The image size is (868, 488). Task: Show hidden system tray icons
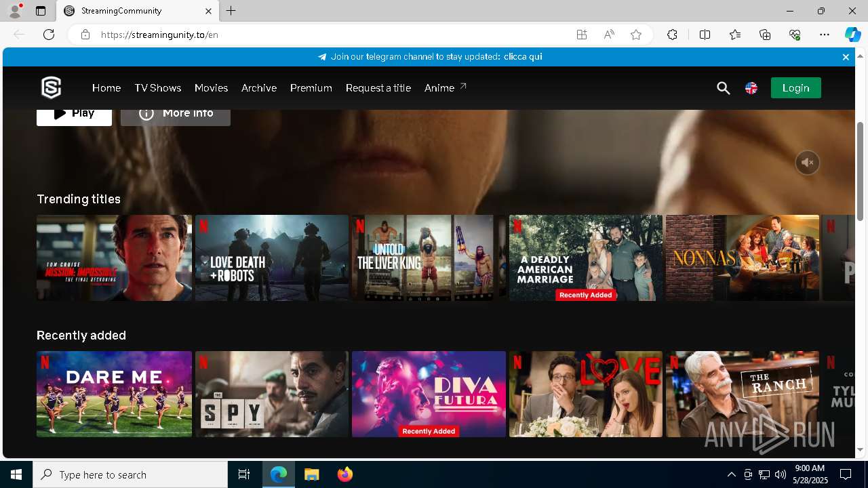[x=731, y=474]
